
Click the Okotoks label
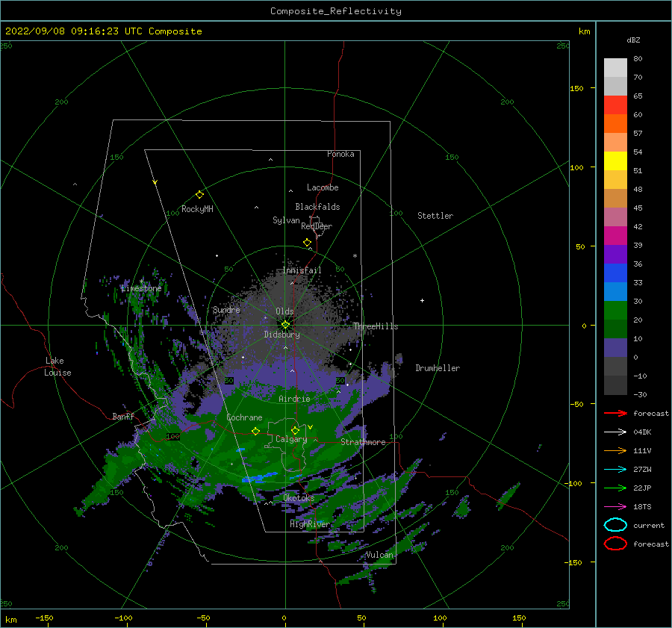tap(299, 498)
